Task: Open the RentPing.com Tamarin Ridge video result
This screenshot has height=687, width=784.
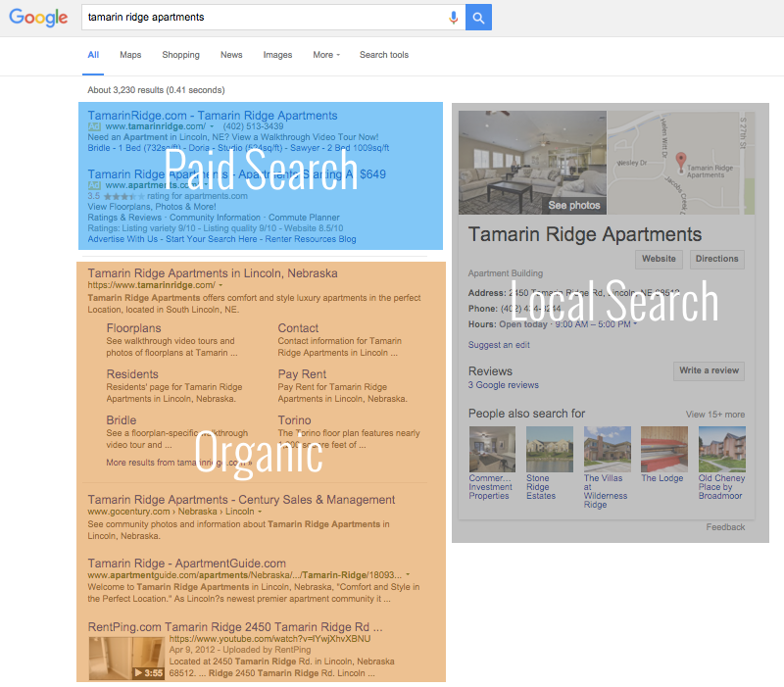Action: 235,627
